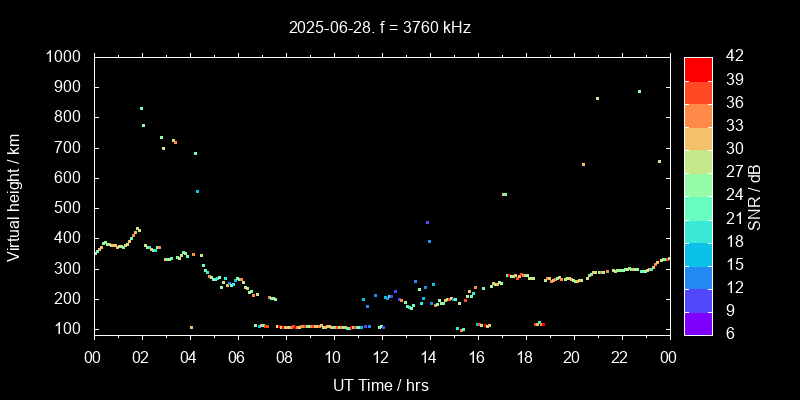Pick the orange 33–36 dB colorbar segment

pyautogui.click(x=698, y=114)
